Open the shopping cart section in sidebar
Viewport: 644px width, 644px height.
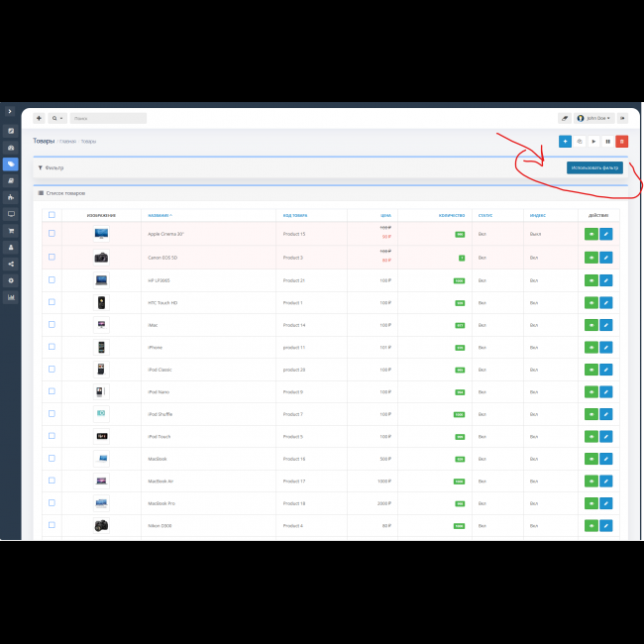click(11, 230)
